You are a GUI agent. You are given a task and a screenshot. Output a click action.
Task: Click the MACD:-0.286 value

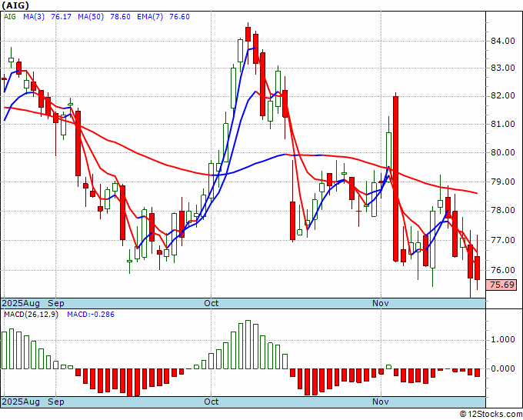[x=91, y=315]
